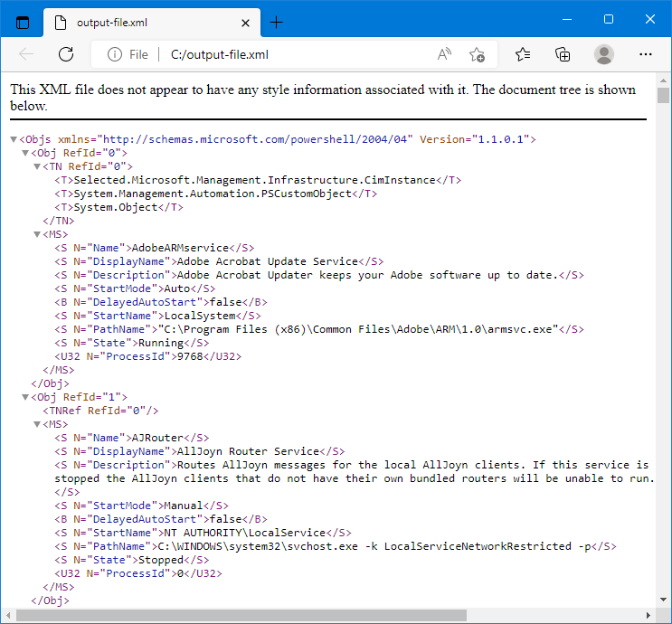This screenshot has height=624, width=672.
Task: Click the NT AUTHORITY\LocalService text
Action: click(245, 533)
